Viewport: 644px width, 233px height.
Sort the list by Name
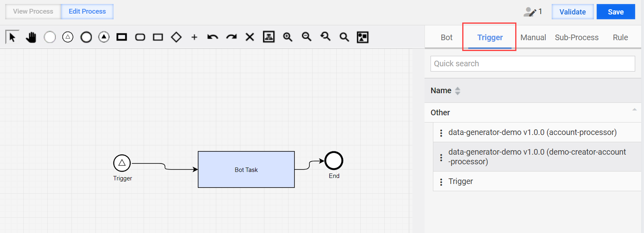457,91
